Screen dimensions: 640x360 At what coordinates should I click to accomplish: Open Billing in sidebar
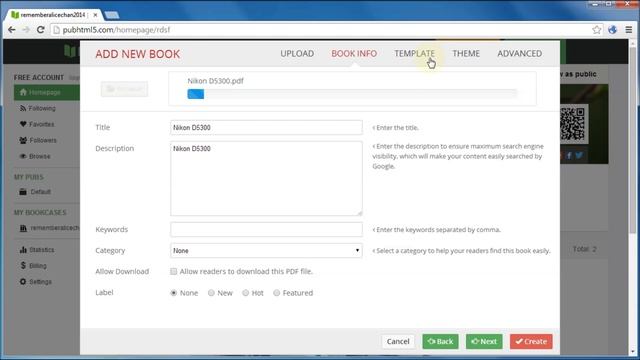33,265
